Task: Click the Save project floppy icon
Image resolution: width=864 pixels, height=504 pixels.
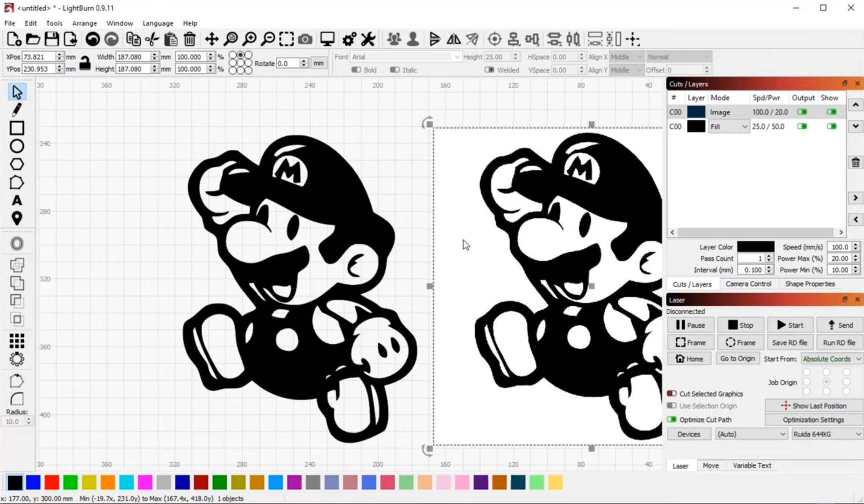Action: pyautogui.click(x=51, y=40)
